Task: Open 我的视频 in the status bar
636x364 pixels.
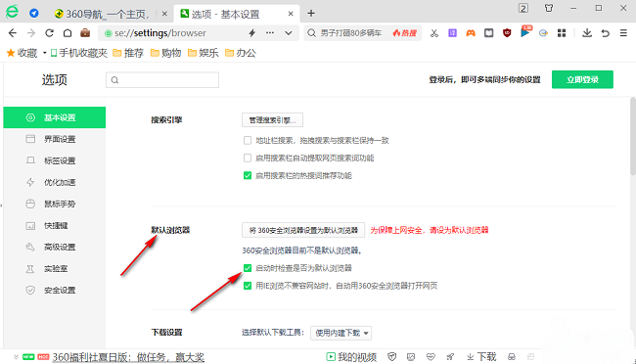Action: (351, 357)
